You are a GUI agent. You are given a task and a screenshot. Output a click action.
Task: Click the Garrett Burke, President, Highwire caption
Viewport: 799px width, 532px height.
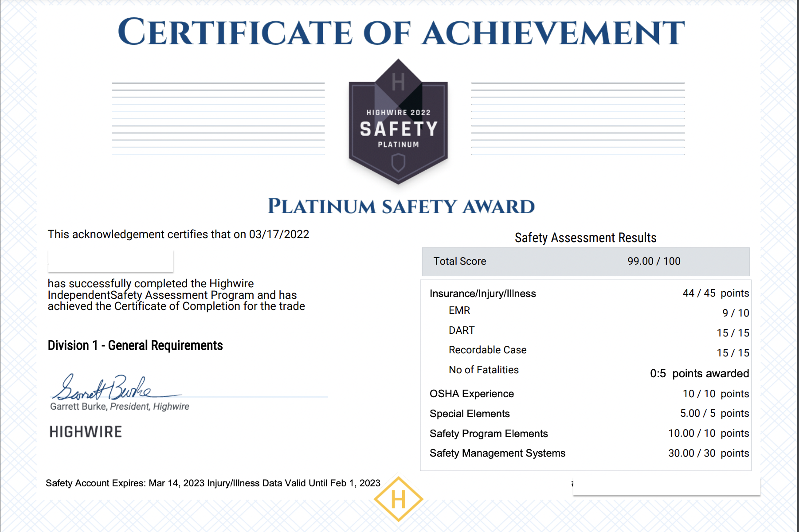pyautogui.click(x=120, y=407)
